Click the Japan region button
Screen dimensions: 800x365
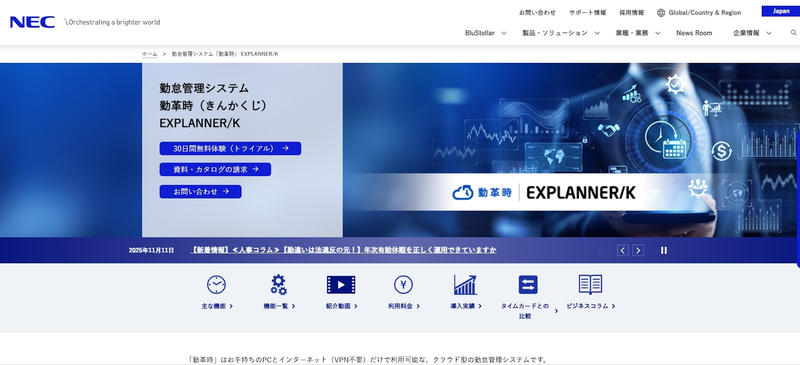pos(781,11)
